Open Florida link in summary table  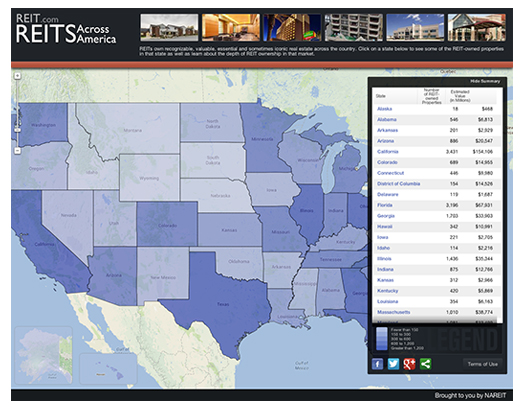[385, 205]
